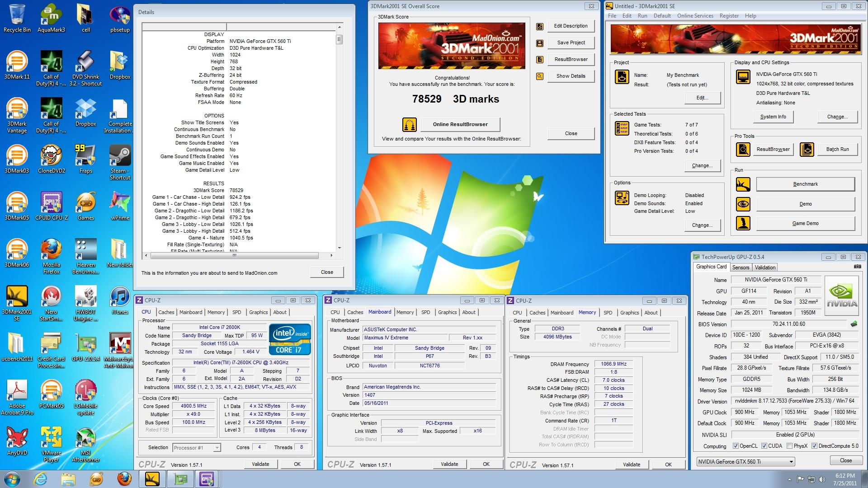Click the CPU-Z taskbar button
This screenshot has height=488, width=868.
207,479
